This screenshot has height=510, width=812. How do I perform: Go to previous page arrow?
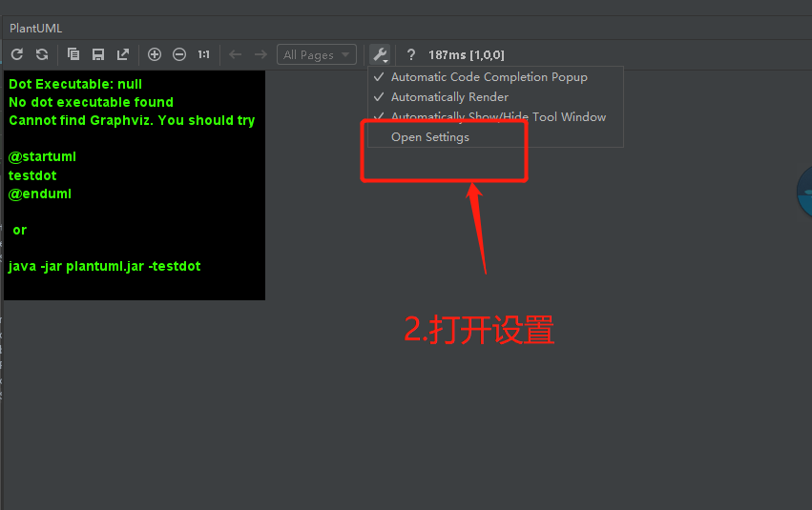(235, 54)
